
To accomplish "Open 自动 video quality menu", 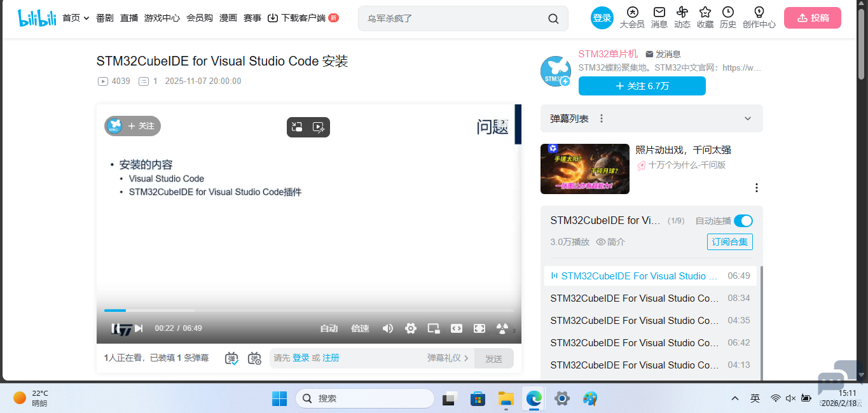I will pyautogui.click(x=329, y=328).
